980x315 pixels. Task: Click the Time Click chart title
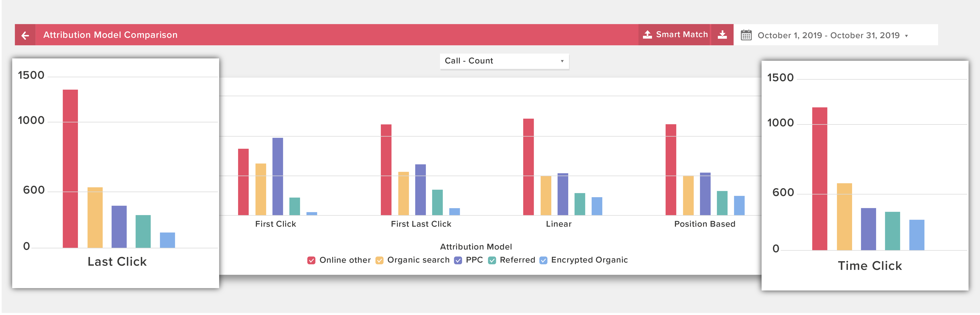[x=870, y=266]
